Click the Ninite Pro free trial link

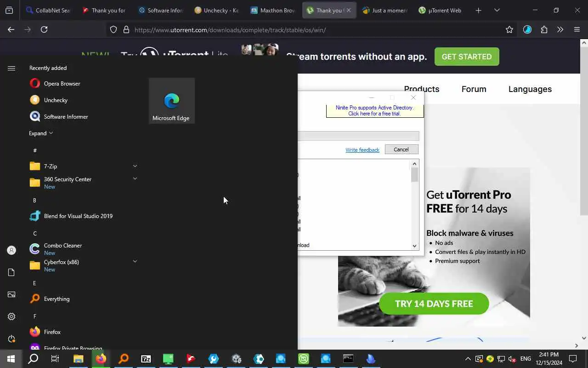[374, 110]
